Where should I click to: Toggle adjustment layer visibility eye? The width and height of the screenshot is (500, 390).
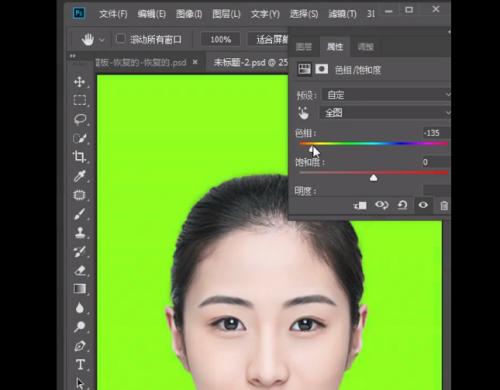click(x=423, y=205)
